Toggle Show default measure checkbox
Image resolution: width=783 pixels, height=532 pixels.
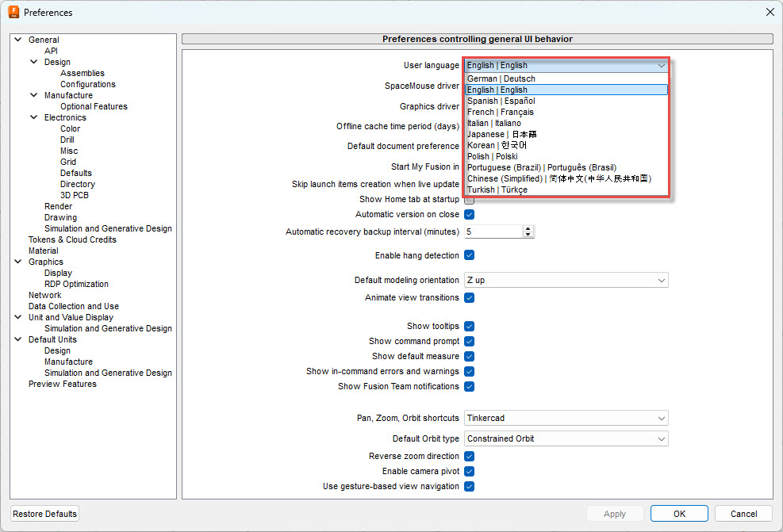pos(470,356)
